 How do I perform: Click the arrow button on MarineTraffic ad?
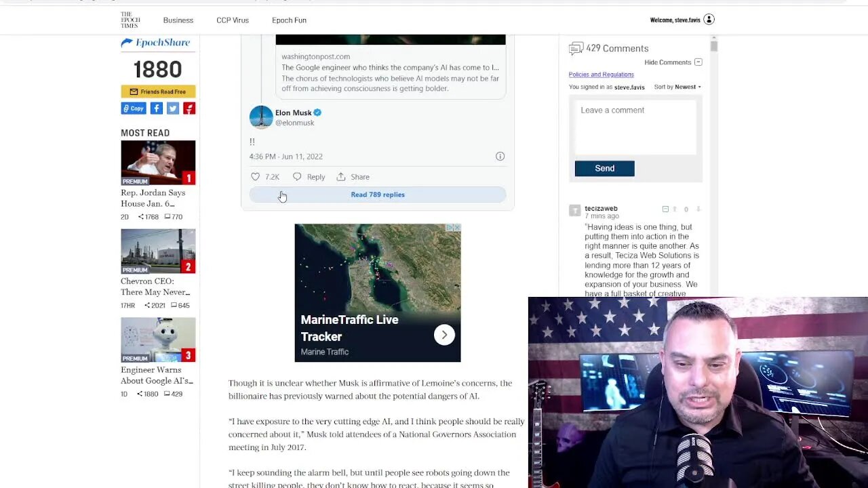444,335
